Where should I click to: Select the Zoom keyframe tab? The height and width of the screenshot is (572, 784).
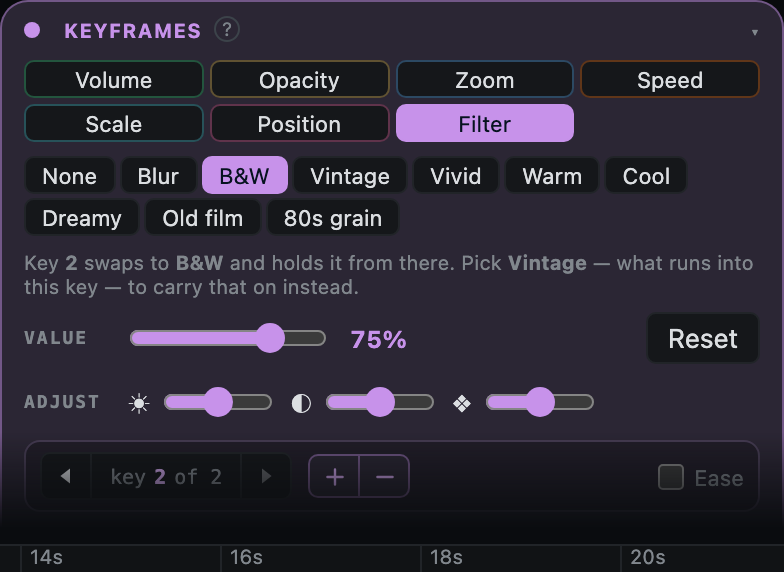pyautogui.click(x=484, y=80)
